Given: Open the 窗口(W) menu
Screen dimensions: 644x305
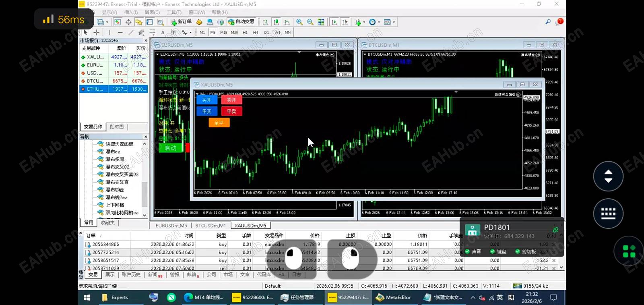Looking at the screenshot, I should click(197, 12).
